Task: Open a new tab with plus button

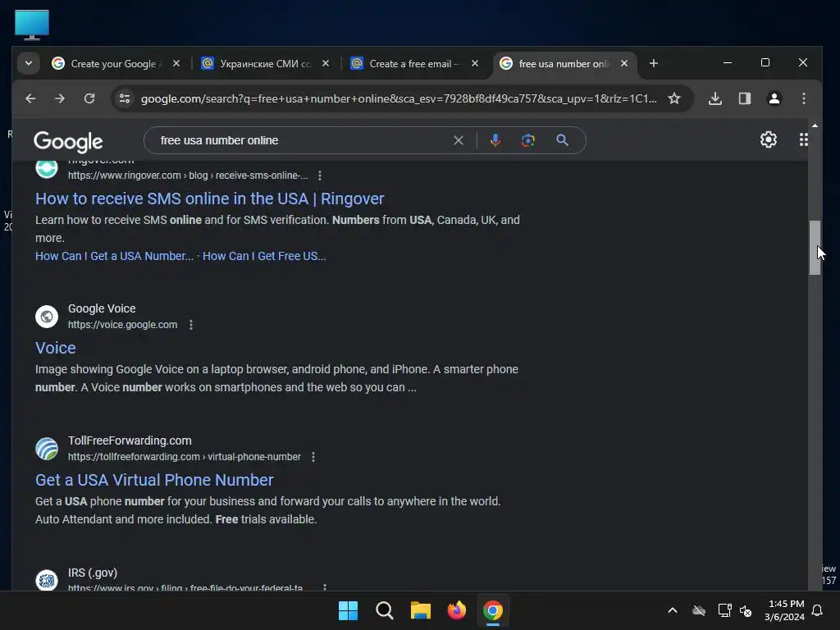Action: pos(654,63)
